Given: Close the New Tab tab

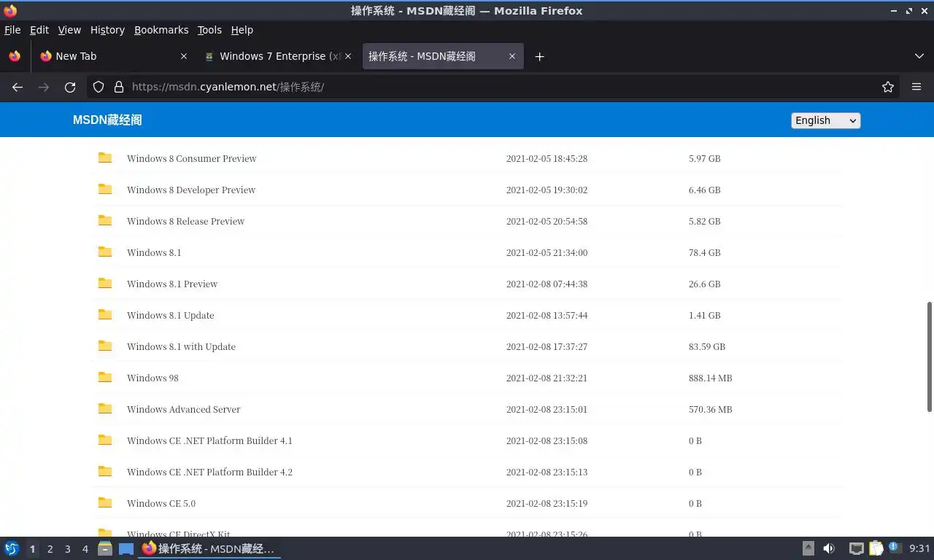Looking at the screenshot, I should [x=183, y=56].
